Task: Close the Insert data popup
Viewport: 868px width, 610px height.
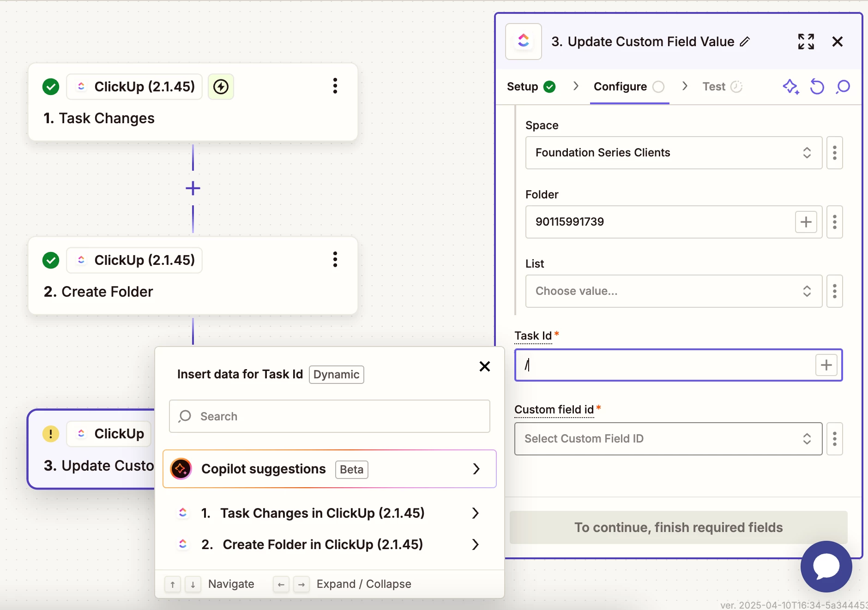Action: (485, 366)
